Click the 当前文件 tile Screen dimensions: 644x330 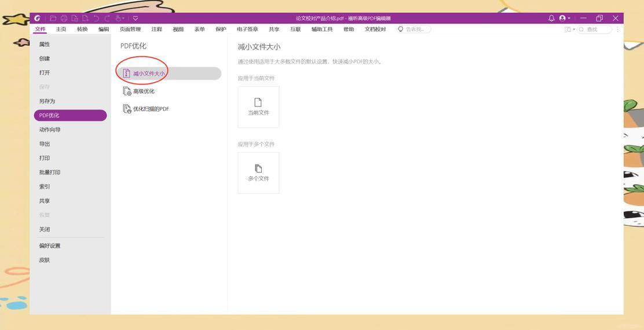coord(258,107)
